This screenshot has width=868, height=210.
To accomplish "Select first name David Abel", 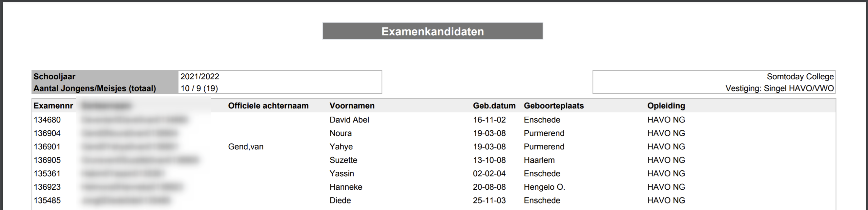I will click(349, 120).
